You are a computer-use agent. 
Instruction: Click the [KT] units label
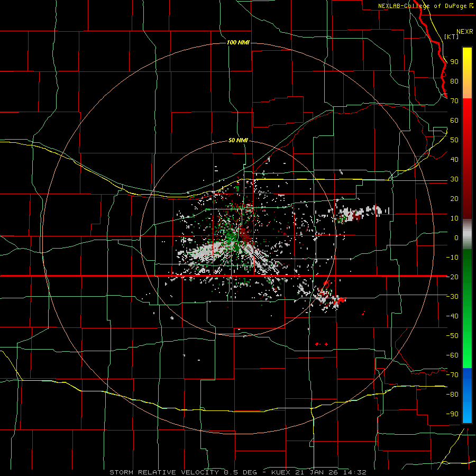(452, 36)
